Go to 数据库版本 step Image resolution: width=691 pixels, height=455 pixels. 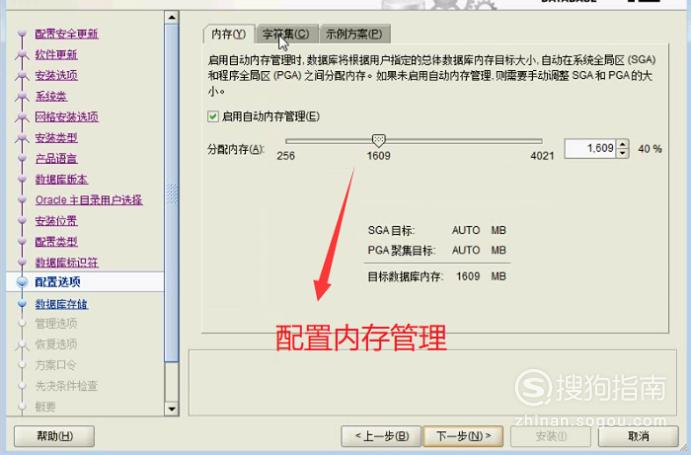point(61,179)
